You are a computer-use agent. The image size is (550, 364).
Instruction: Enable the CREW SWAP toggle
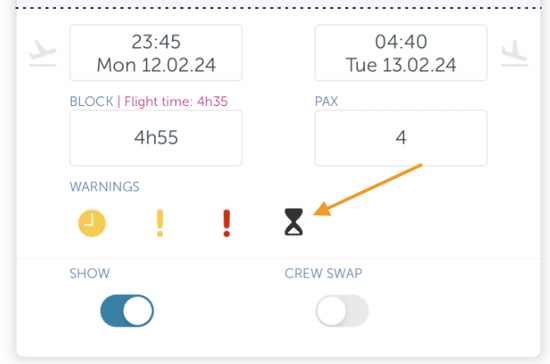click(x=342, y=311)
